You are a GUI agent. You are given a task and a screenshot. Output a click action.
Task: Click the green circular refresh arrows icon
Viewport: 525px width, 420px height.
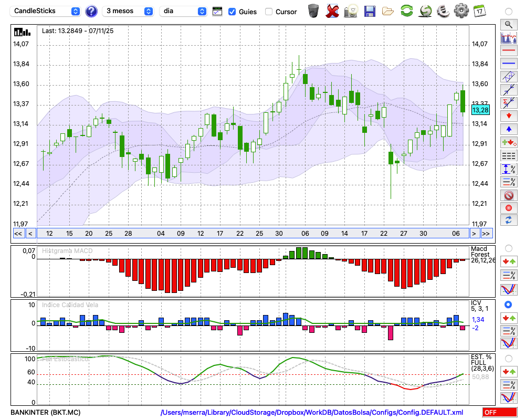tap(406, 11)
